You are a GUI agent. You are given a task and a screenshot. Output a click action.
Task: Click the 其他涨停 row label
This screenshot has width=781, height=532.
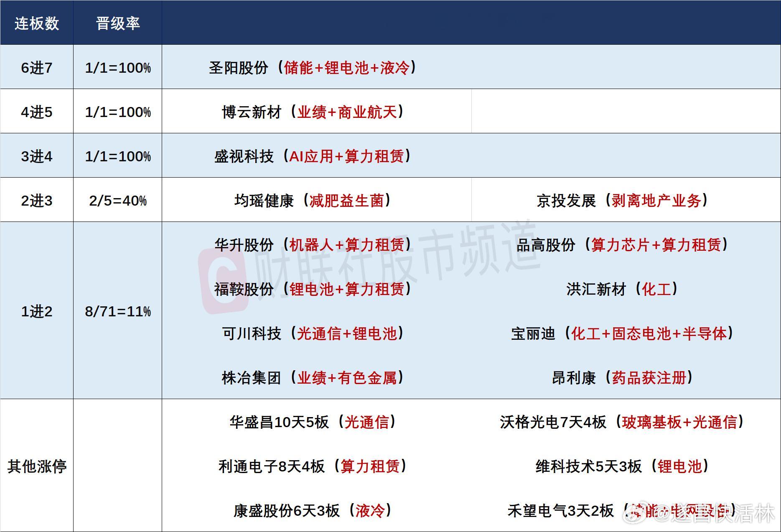coord(37,466)
